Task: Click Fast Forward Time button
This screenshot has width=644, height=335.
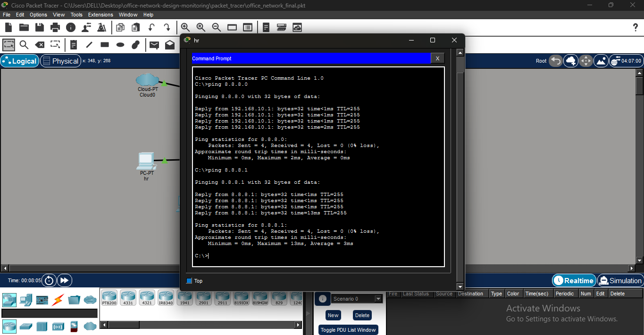Action: coord(64,281)
